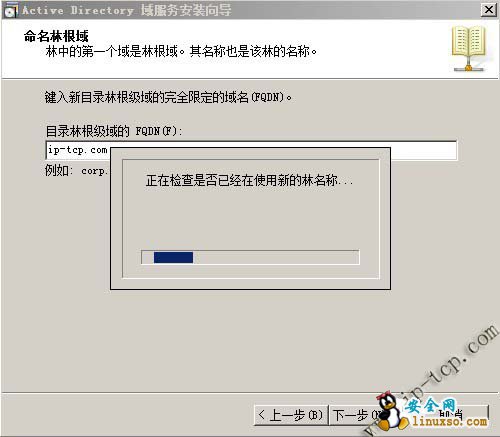Click the 命名林根域 heading text

56,36
